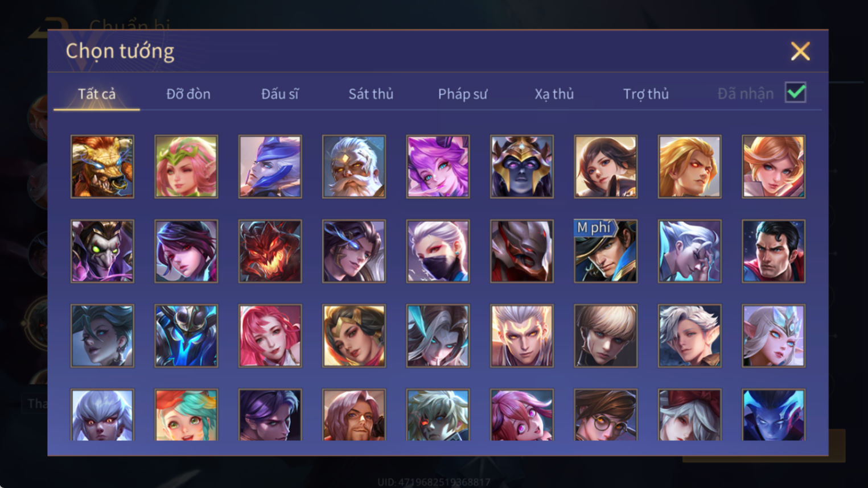Filter heroes by 'Xạ thủ'
Viewport: 868px width, 488px height.
(x=554, y=94)
